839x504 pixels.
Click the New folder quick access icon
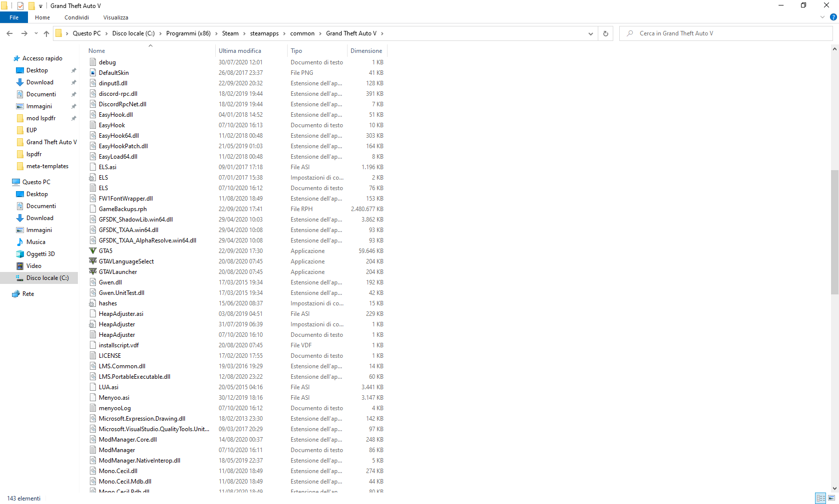(31, 6)
